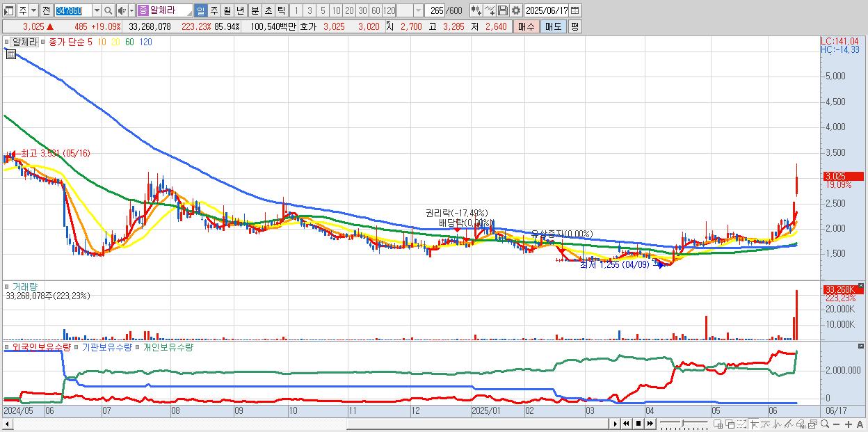The image size is (868, 432).
Task: Select minute 분 chart period
Action: tap(255, 10)
